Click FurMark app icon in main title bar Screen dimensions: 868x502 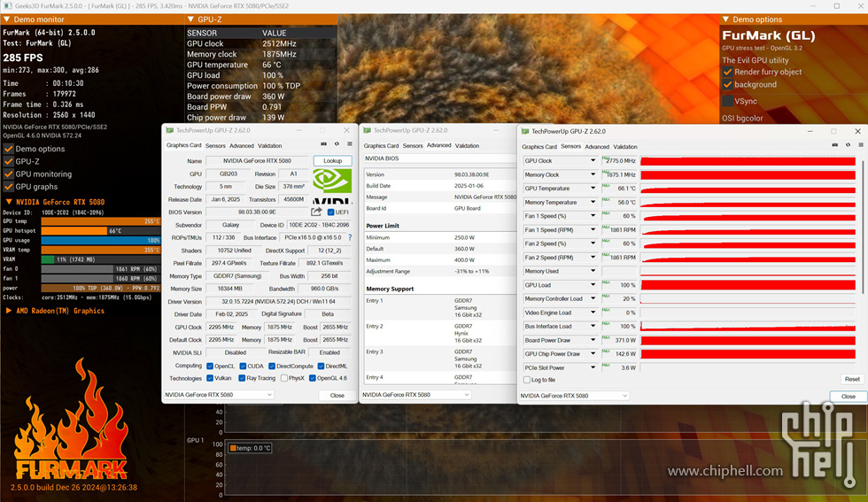7,5
